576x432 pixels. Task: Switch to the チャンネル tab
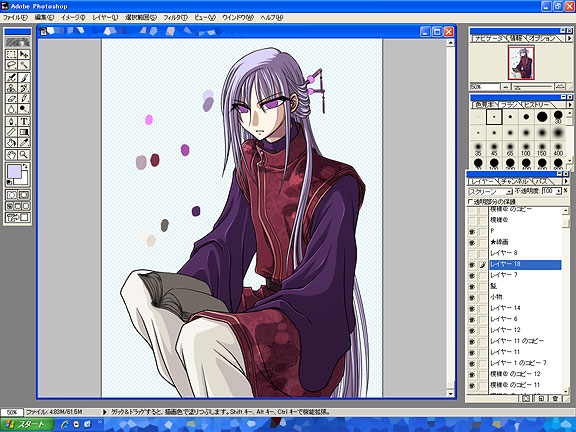click(x=515, y=181)
